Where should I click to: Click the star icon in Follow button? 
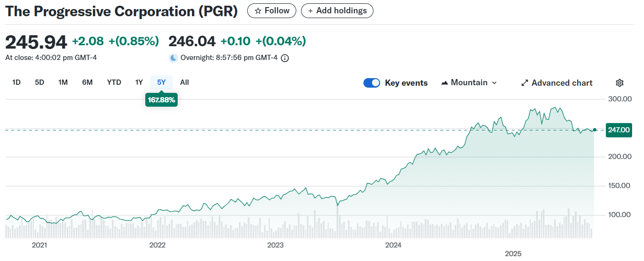pos(258,11)
